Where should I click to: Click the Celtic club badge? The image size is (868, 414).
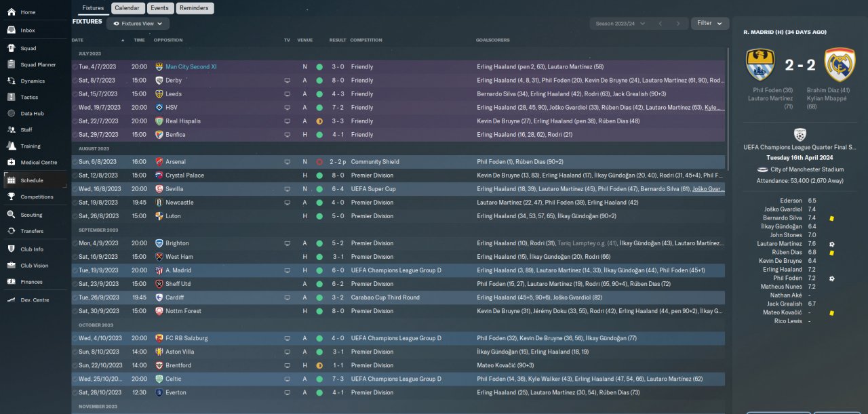point(159,379)
